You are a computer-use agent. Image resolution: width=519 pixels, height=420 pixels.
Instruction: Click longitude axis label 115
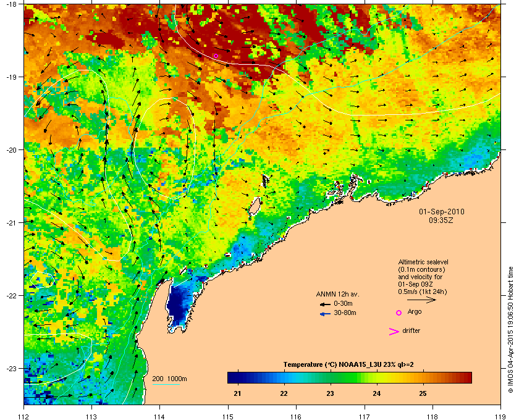click(x=228, y=416)
